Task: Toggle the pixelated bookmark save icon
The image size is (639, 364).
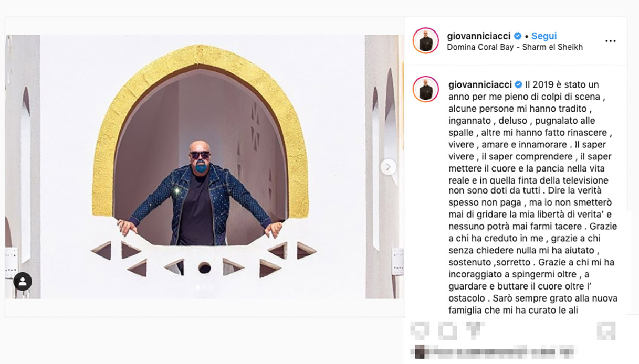Action: 606,330
